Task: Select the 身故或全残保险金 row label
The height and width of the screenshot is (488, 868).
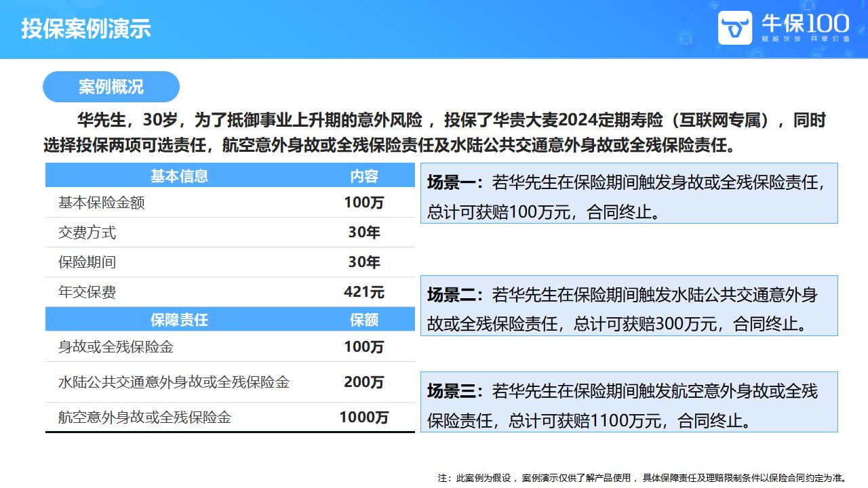Action: click(116, 347)
